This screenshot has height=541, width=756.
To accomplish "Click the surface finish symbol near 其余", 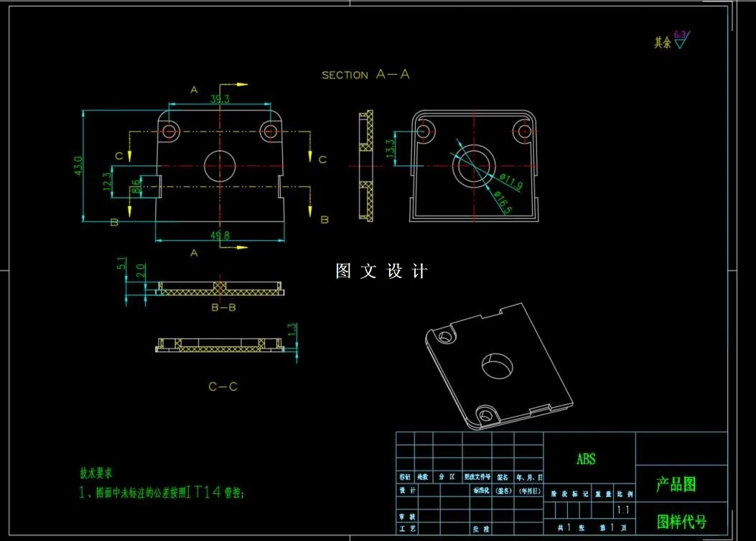I will coord(678,42).
